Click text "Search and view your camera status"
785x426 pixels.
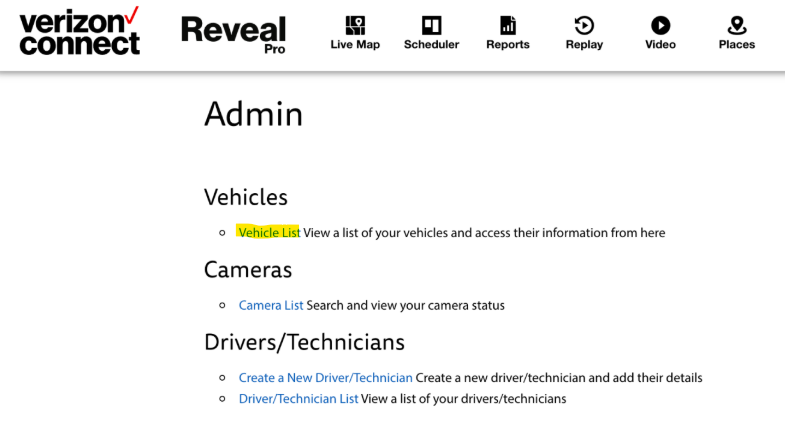pyautogui.click(x=406, y=305)
